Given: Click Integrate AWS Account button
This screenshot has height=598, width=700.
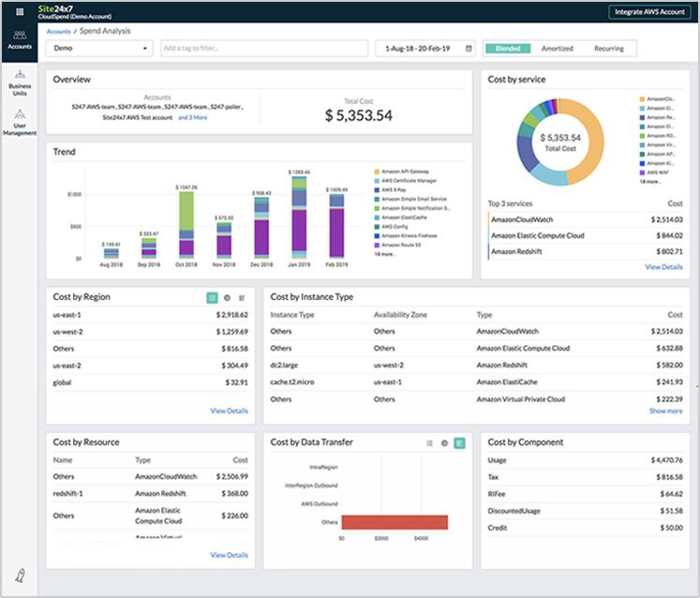Looking at the screenshot, I should click(649, 12).
